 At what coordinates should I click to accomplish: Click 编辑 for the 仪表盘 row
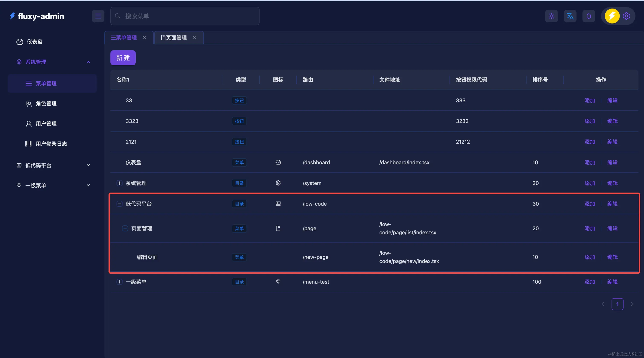(x=612, y=162)
